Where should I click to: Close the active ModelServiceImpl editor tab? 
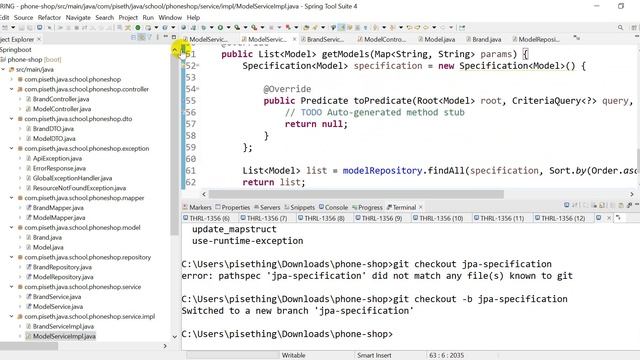(294, 39)
